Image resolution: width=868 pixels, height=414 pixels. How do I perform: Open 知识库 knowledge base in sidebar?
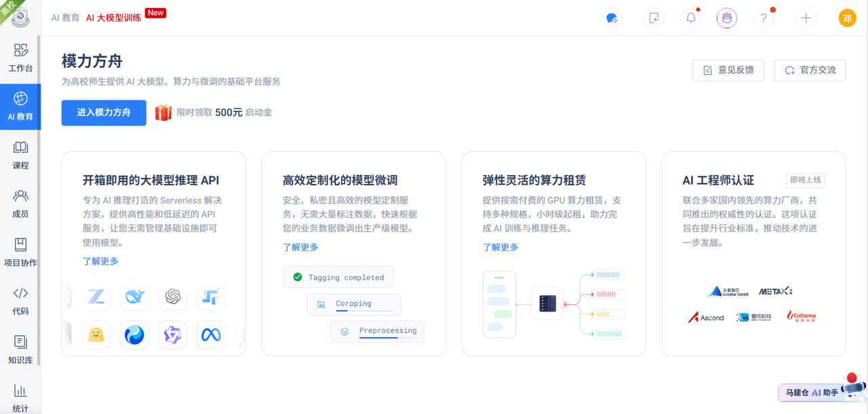(20, 350)
